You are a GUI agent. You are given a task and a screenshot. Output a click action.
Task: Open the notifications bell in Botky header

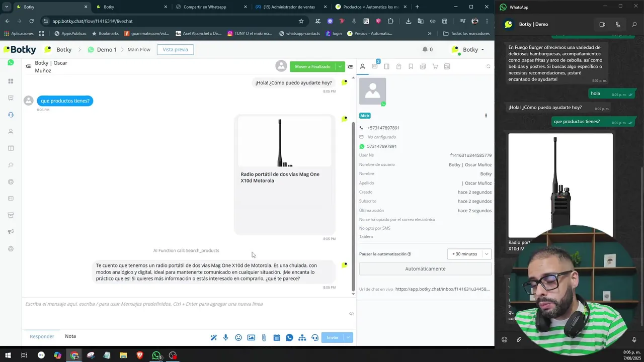point(425,49)
